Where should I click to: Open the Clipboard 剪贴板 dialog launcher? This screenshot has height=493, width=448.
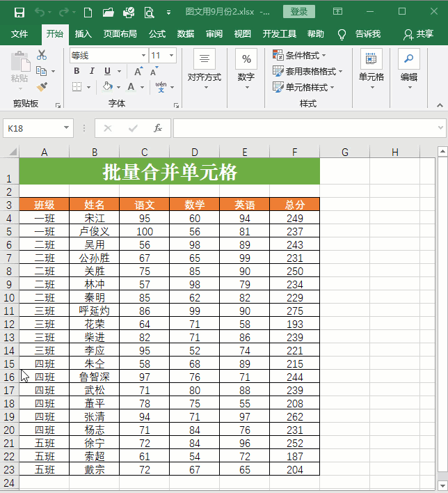point(58,105)
